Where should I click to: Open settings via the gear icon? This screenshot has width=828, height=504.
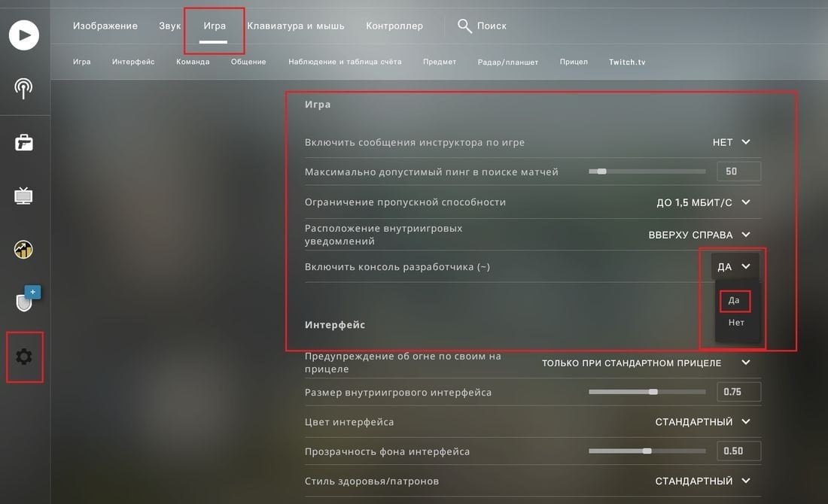coord(24,357)
